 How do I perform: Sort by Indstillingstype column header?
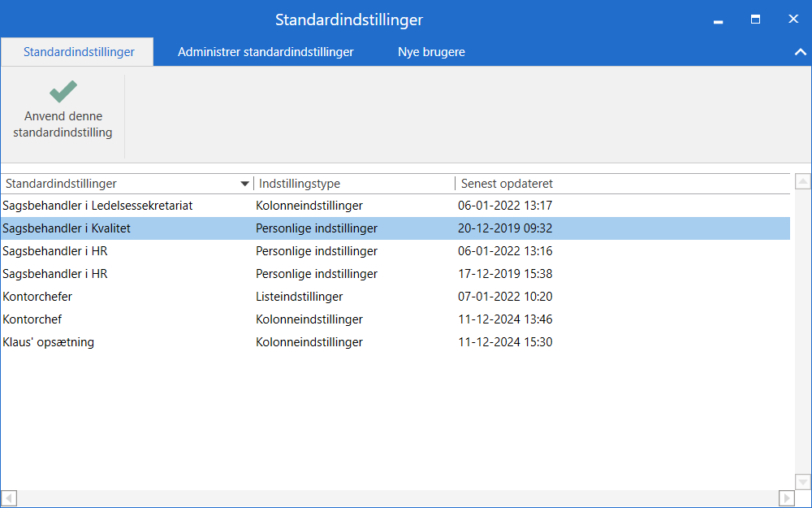tap(300, 184)
